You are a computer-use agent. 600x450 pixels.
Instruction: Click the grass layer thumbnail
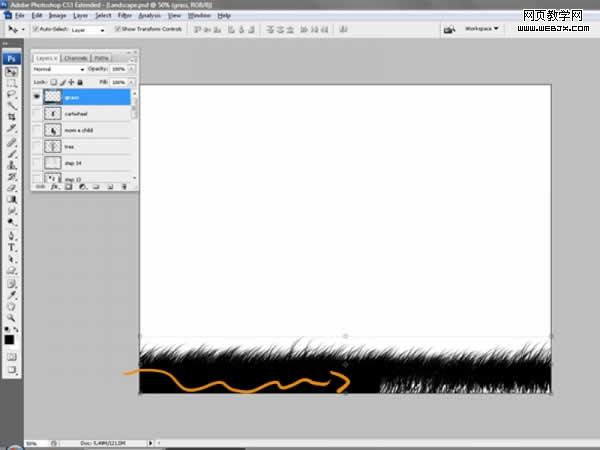[53, 97]
